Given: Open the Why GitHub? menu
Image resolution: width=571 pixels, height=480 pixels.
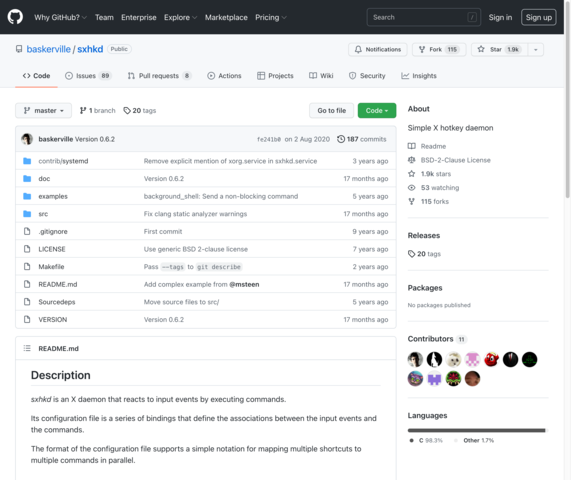Looking at the screenshot, I should point(60,17).
